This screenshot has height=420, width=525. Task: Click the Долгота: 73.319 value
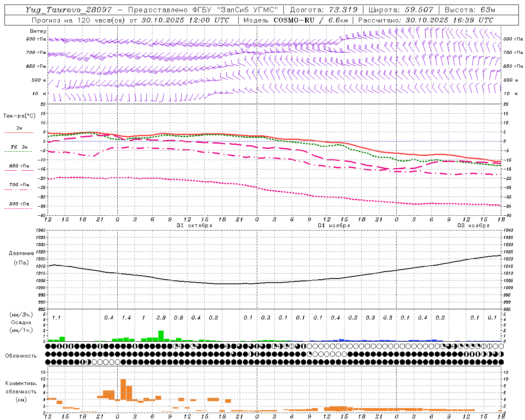(324, 10)
